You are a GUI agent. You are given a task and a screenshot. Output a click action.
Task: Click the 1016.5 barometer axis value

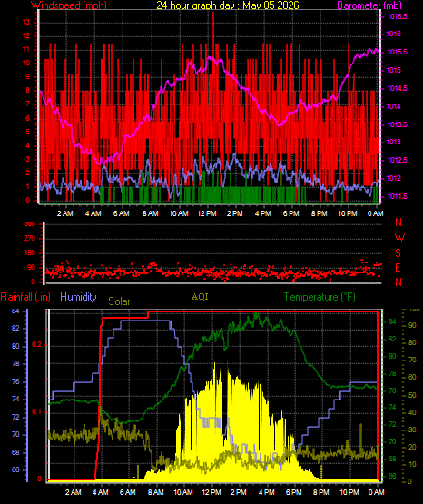coord(397,16)
